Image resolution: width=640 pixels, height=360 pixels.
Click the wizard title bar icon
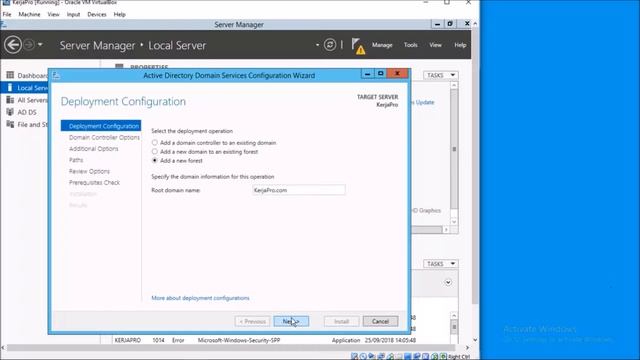(56, 76)
